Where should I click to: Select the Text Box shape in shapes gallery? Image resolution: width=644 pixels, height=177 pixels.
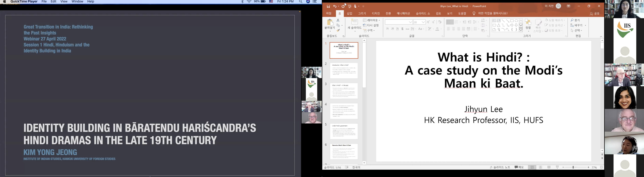click(494, 21)
